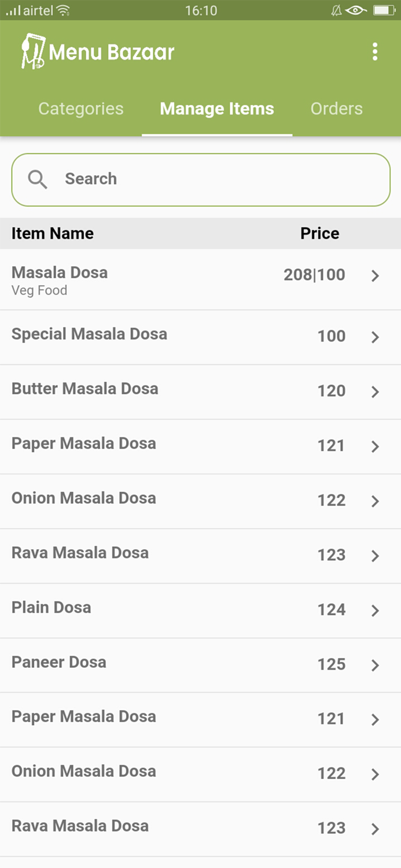The height and width of the screenshot is (868, 401).
Task: Tap the Paneer Dosa item name
Action: point(59,662)
